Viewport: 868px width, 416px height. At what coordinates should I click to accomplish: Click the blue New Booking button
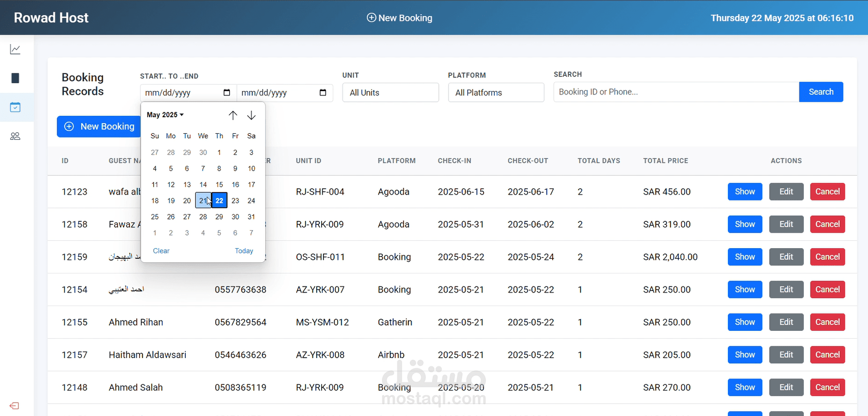(99, 127)
